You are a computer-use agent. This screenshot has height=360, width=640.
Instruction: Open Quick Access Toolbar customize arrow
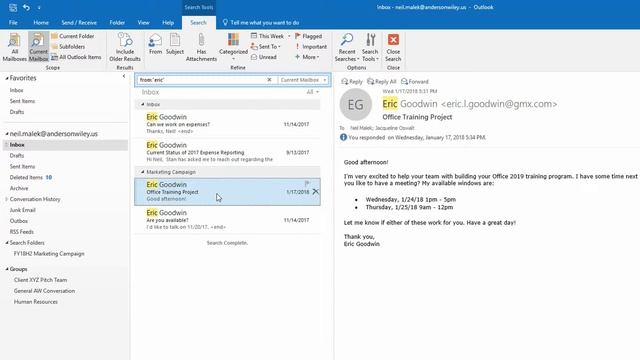(x=39, y=8)
